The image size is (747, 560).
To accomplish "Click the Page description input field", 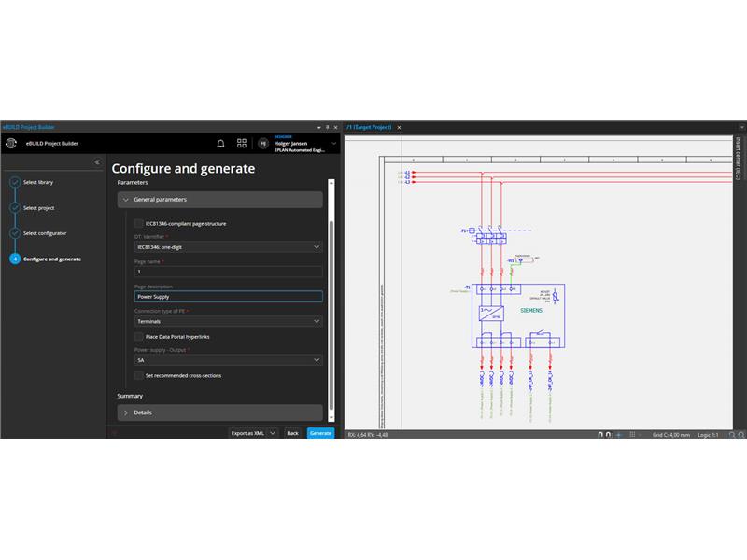I will pos(228,297).
